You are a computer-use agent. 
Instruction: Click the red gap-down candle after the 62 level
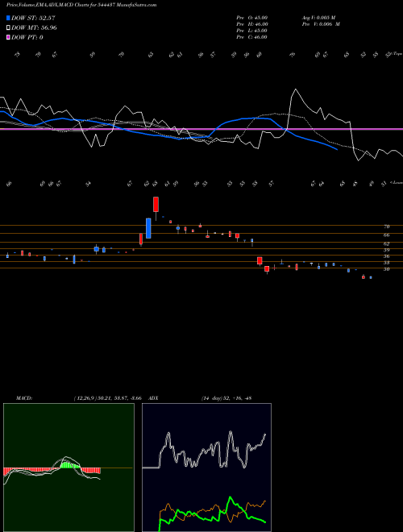260,260
